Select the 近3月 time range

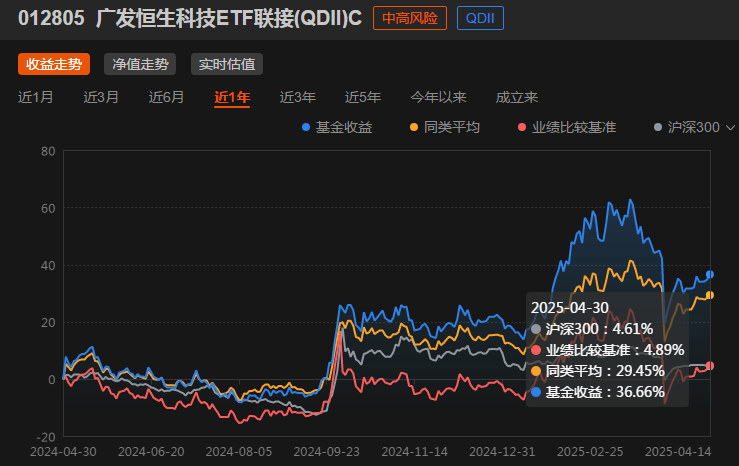(x=101, y=97)
